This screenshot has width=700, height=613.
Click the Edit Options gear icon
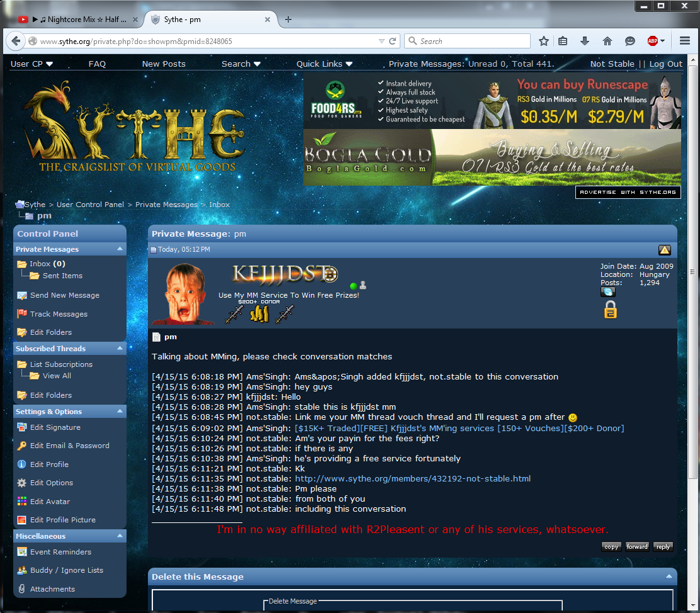(x=21, y=483)
